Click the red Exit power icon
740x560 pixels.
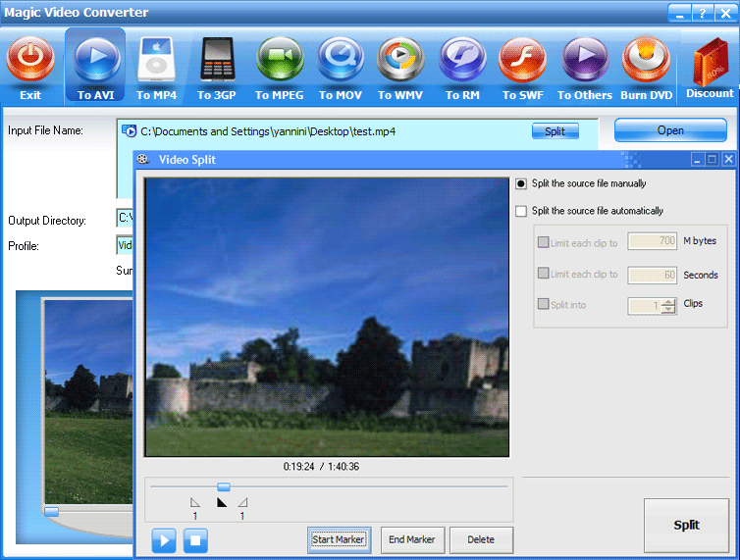[x=30, y=61]
